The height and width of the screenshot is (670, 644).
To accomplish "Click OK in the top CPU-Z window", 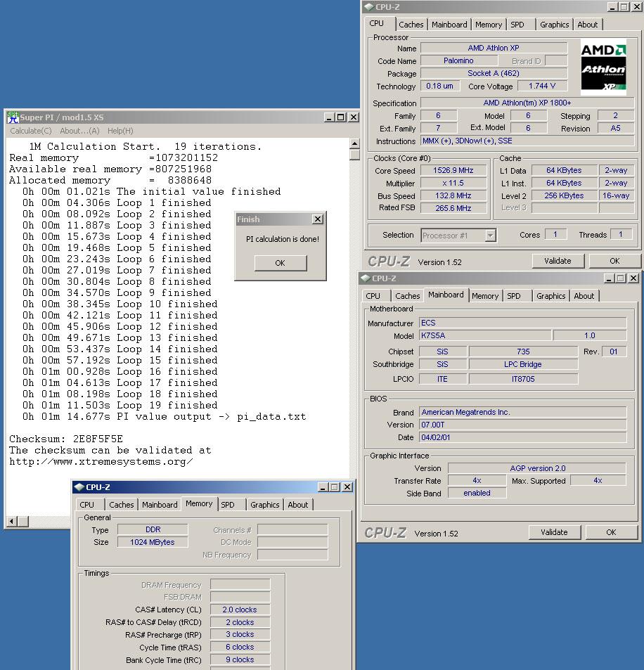I will 614,261.
